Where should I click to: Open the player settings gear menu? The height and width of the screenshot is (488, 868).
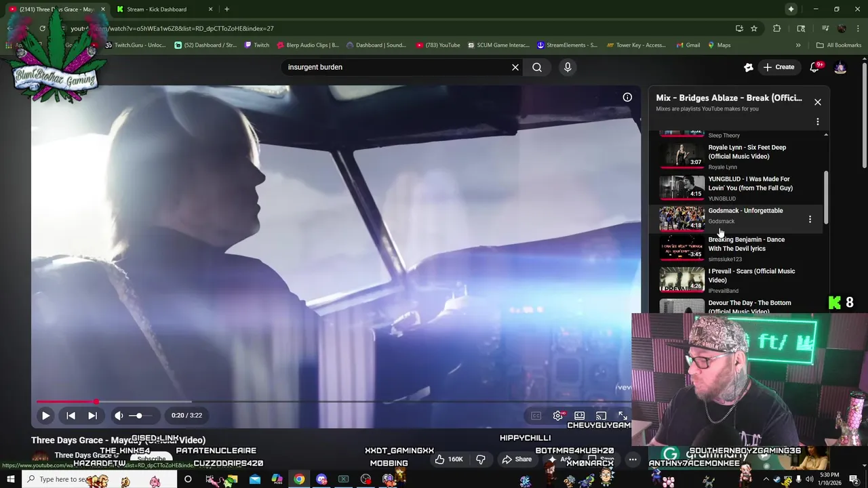click(558, 415)
